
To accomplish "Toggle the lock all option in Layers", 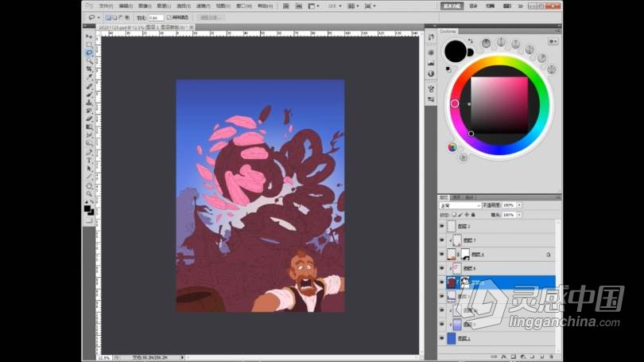I will coord(473,215).
